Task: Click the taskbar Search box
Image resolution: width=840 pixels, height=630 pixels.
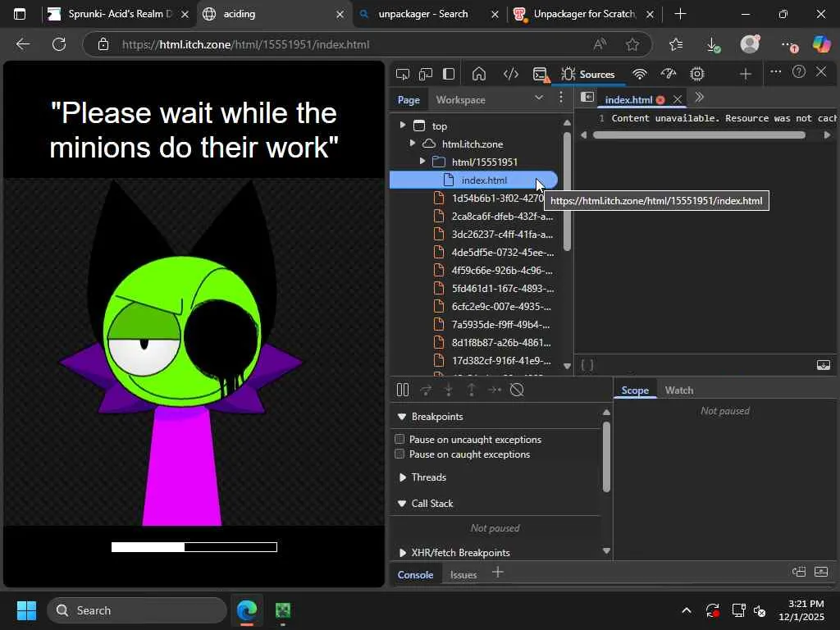Action: pyautogui.click(x=137, y=610)
